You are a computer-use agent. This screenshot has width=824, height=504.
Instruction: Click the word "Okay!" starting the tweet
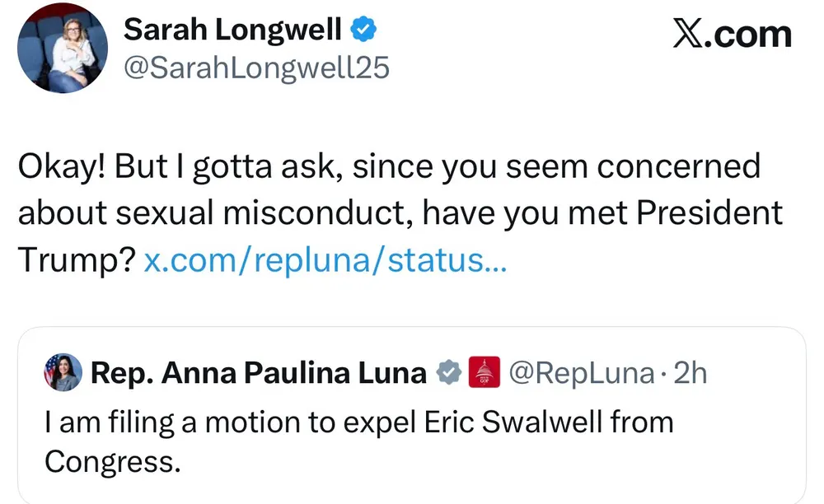62,166
